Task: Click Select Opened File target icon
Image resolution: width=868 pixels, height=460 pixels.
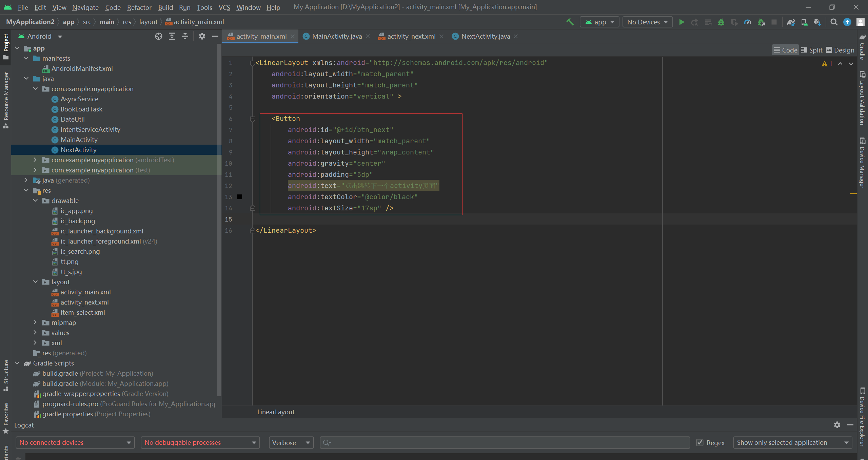Action: 158,36
